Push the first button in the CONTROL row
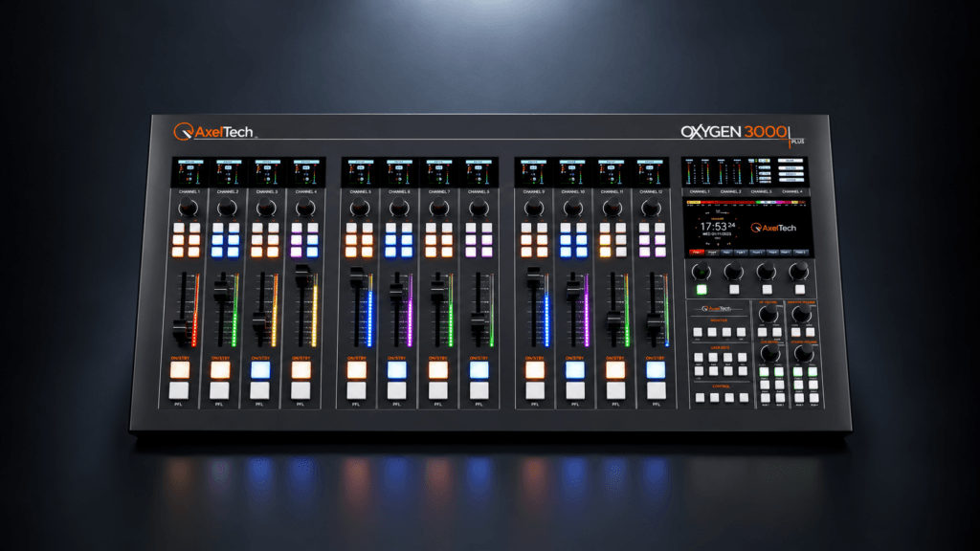Screen dimensions: 980x551 700,397
